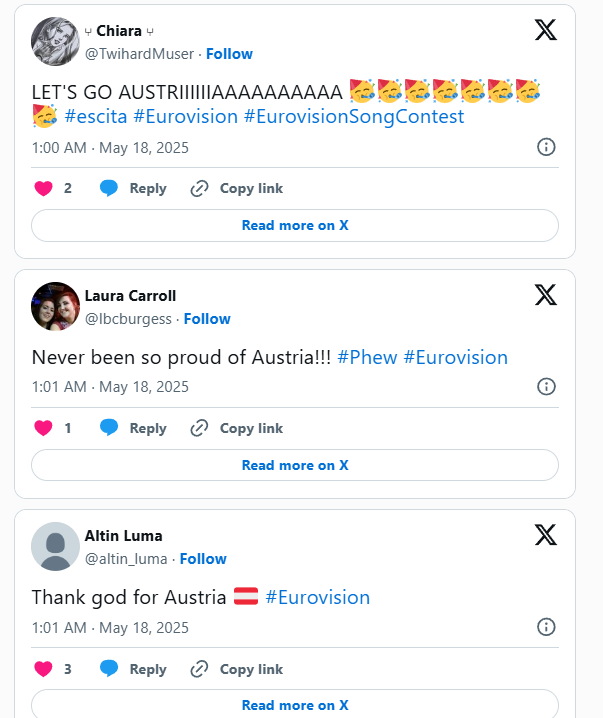Open info icon on Chiara's tweet

[546, 147]
